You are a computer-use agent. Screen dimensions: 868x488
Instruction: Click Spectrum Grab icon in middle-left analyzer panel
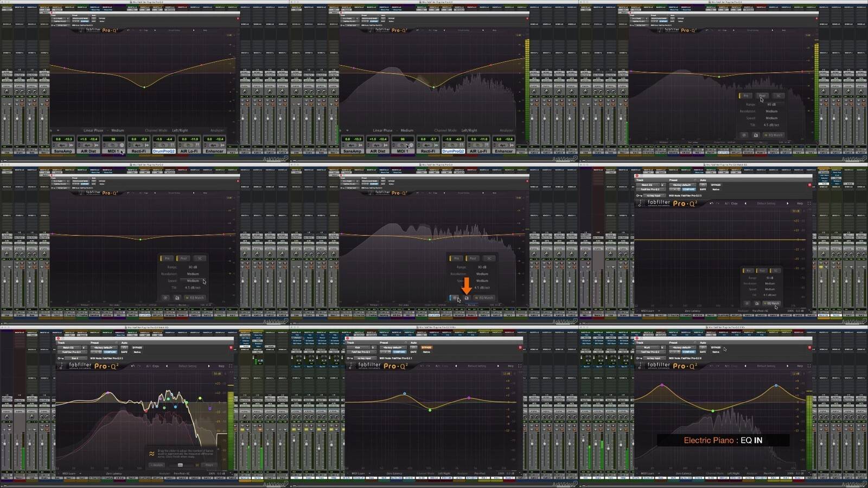tap(177, 297)
